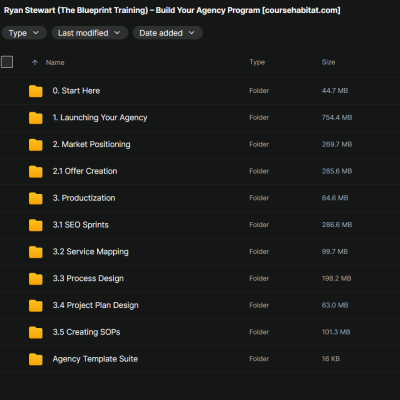Click folder icon for 2. Market Positioning

pyautogui.click(x=36, y=145)
